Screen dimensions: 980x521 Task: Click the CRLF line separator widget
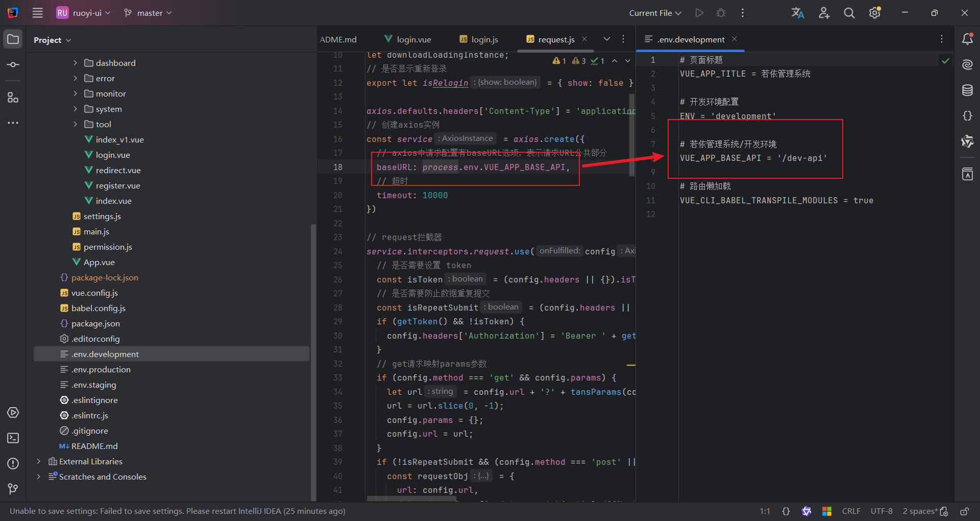851,511
